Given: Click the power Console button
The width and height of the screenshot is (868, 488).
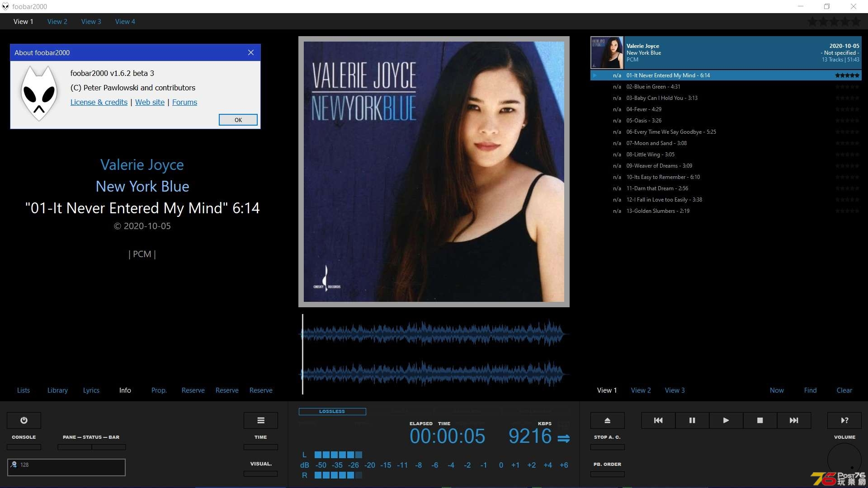Looking at the screenshot, I should point(24,420).
